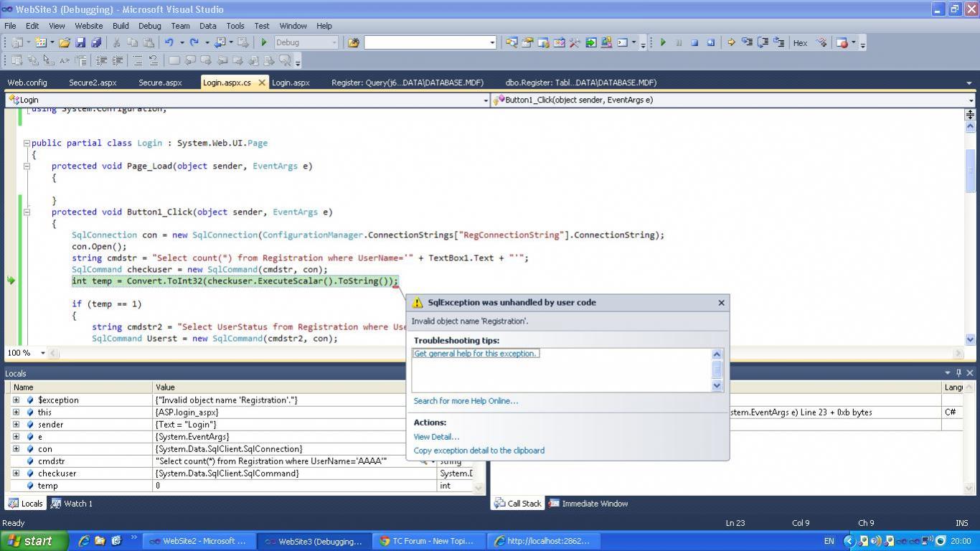The height and width of the screenshot is (551, 980).
Task: Click 'Copy exception detail to the clipboard'
Action: coord(479,451)
